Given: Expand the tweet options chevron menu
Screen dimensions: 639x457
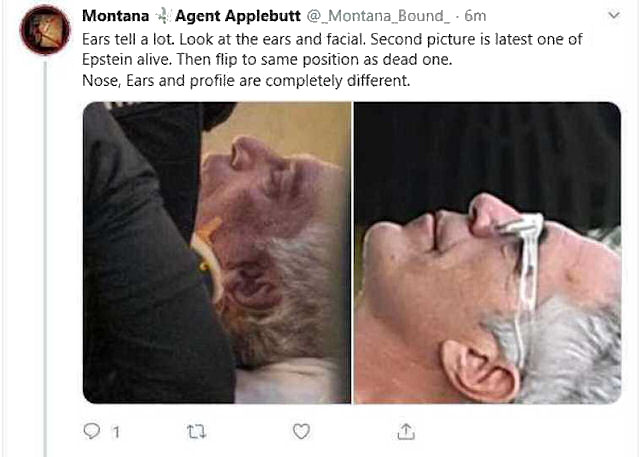Looking at the screenshot, I should click(x=614, y=15).
